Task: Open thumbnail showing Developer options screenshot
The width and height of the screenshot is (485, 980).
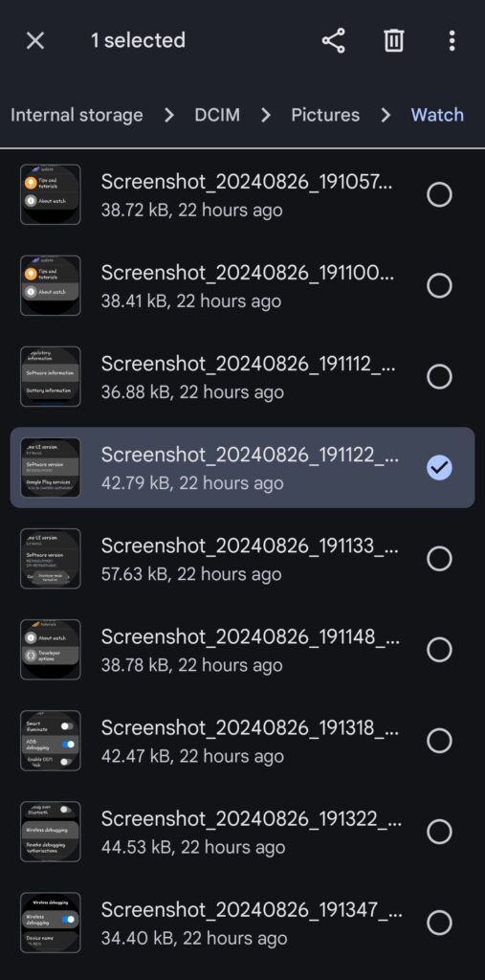Action: (x=51, y=650)
